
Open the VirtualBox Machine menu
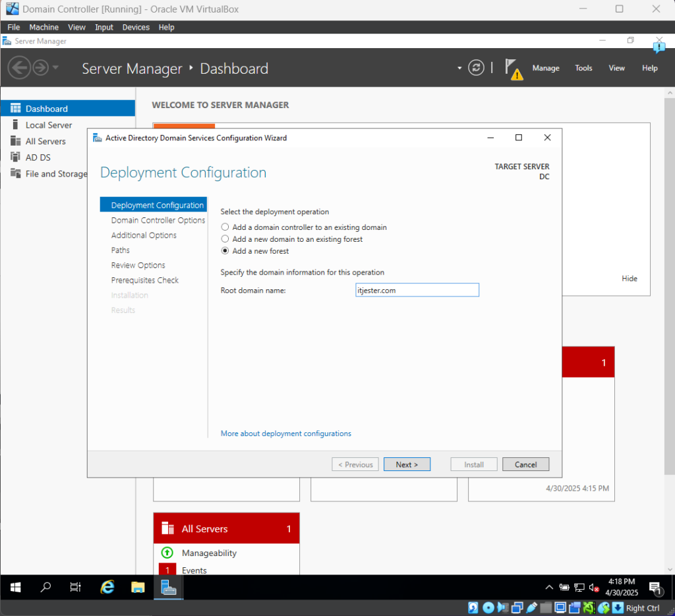[44, 27]
